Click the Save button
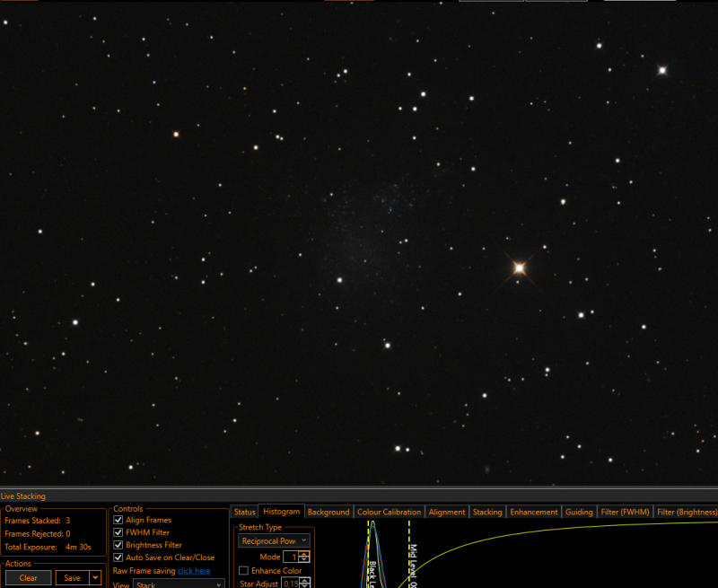The image size is (718, 588). coord(73,577)
